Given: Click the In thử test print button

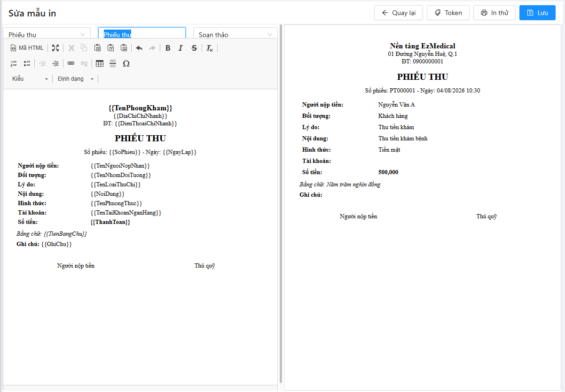Looking at the screenshot, I should click(494, 13).
